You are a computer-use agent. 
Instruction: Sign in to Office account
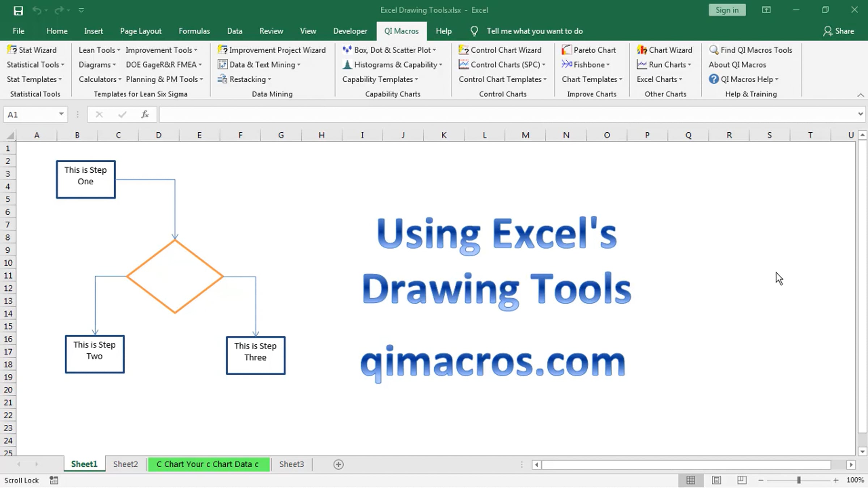[x=727, y=10]
